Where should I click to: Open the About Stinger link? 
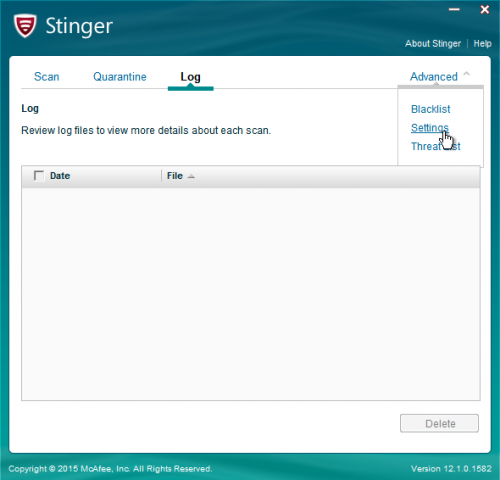(433, 44)
